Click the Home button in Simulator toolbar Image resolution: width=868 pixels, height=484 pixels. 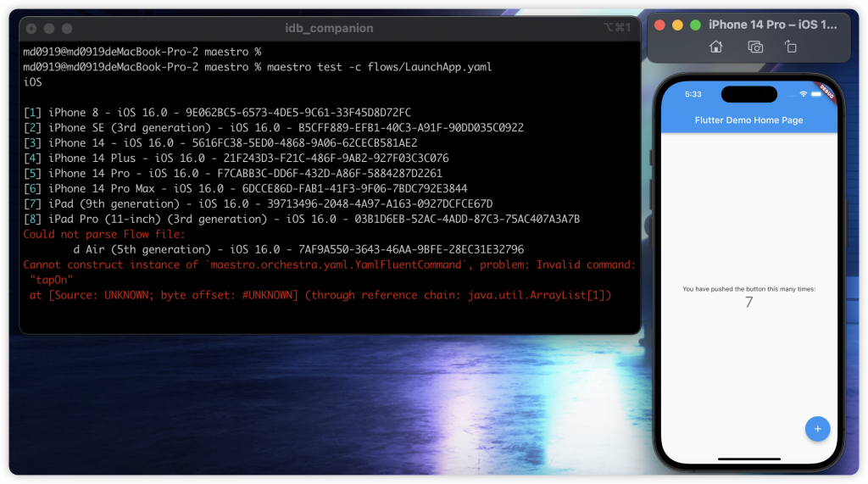(x=715, y=47)
